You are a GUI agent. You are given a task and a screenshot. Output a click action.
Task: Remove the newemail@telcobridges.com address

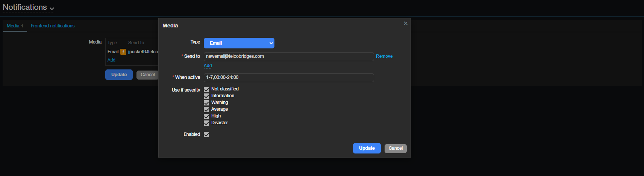coord(384,56)
